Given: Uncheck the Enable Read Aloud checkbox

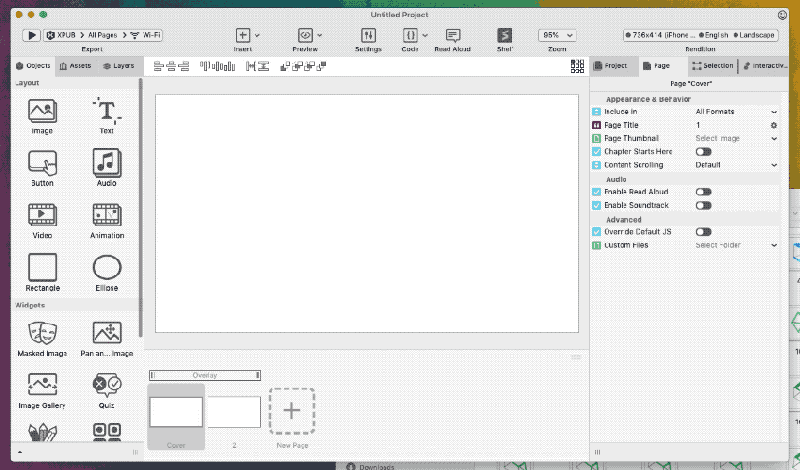Looking at the screenshot, I should pos(596,192).
